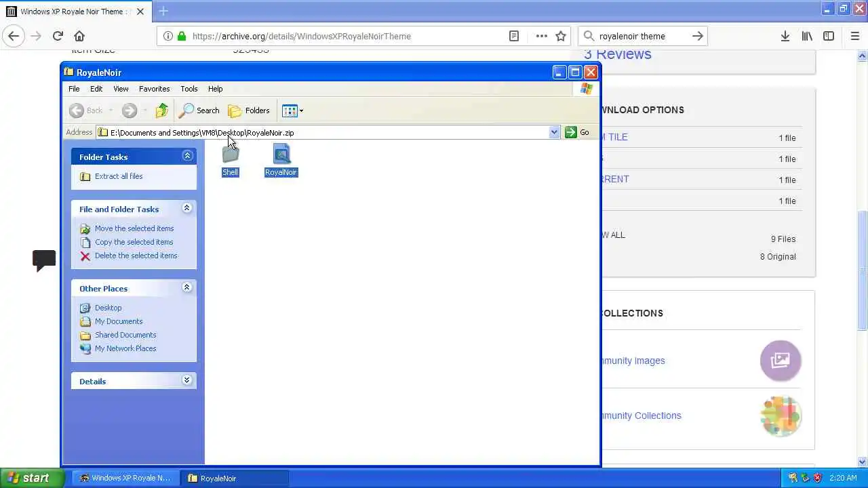Screen dimensions: 868x488
Task: Click the community images purple icon
Action: point(781,361)
